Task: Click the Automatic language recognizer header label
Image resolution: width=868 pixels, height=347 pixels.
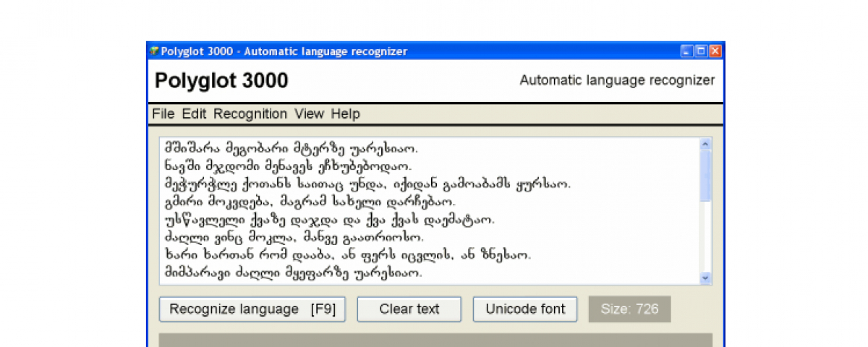Action: pos(617,80)
